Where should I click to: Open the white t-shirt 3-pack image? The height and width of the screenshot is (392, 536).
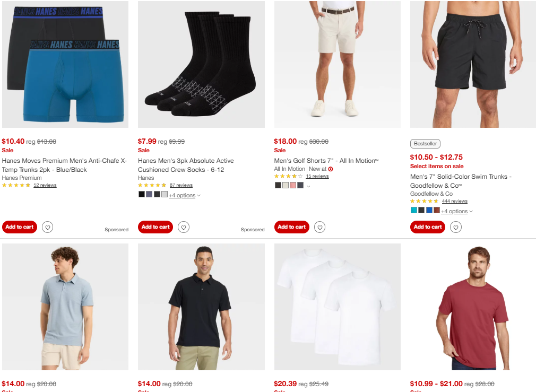click(338, 307)
